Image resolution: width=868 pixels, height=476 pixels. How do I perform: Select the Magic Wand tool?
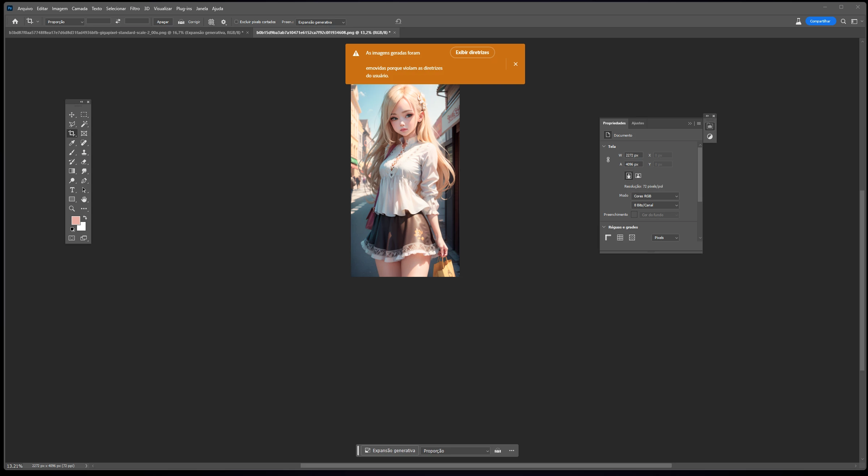click(84, 124)
